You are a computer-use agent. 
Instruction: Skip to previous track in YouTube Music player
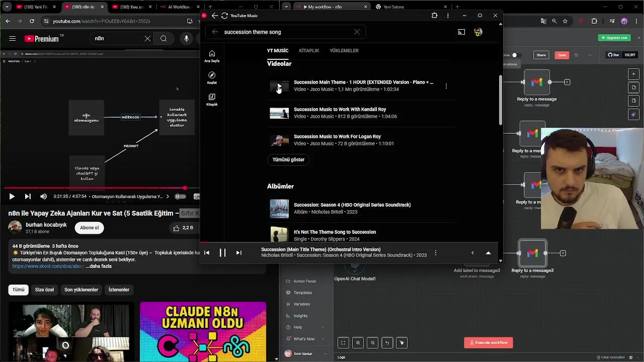207,253
